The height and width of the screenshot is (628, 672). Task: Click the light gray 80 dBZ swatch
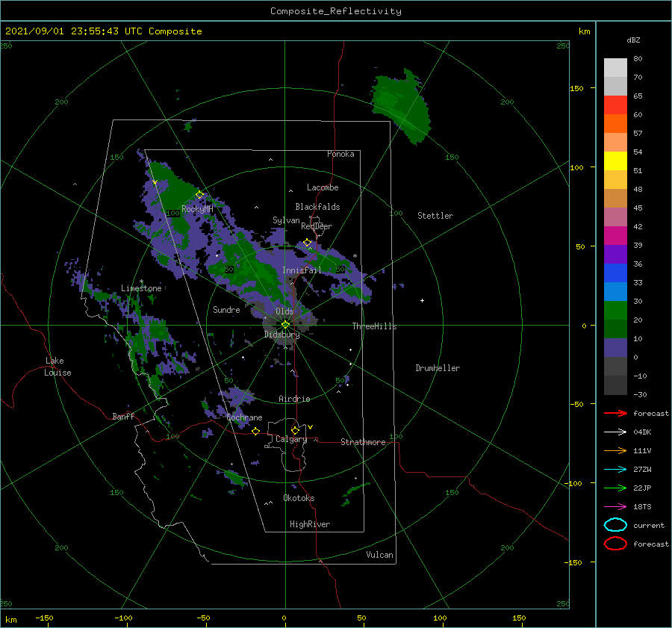click(615, 67)
